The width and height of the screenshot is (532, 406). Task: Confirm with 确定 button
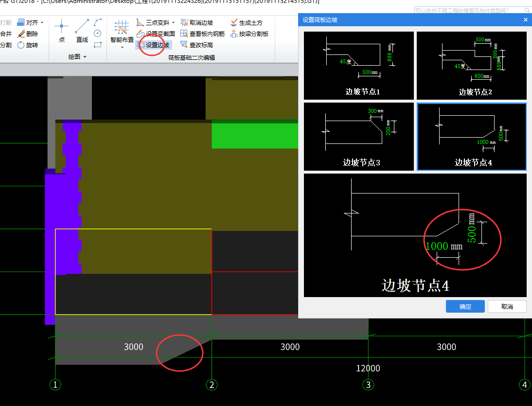465,306
